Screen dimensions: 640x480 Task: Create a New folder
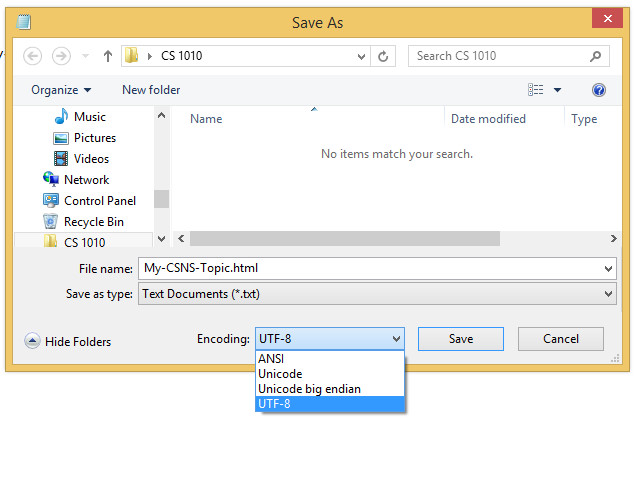point(151,90)
